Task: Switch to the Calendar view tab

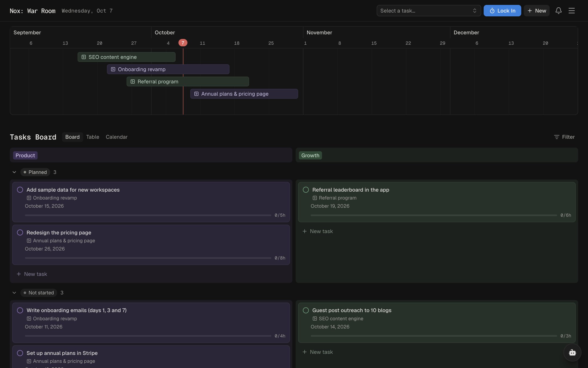Action: click(x=117, y=137)
